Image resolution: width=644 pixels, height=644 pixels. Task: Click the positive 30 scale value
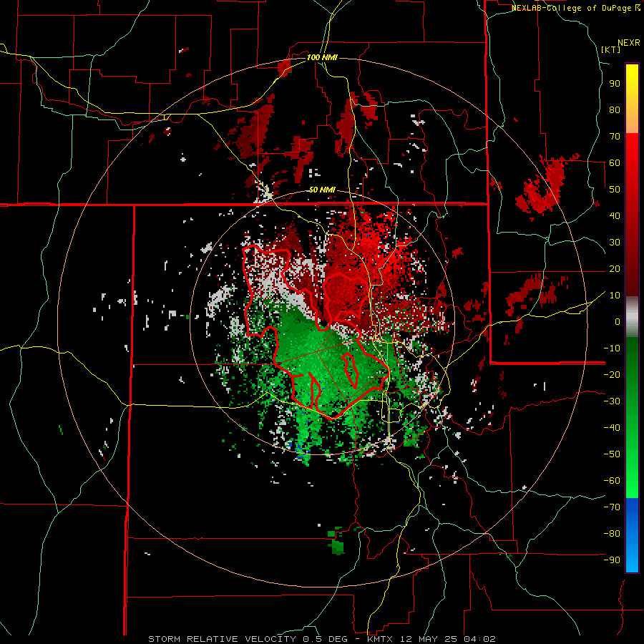click(x=615, y=243)
